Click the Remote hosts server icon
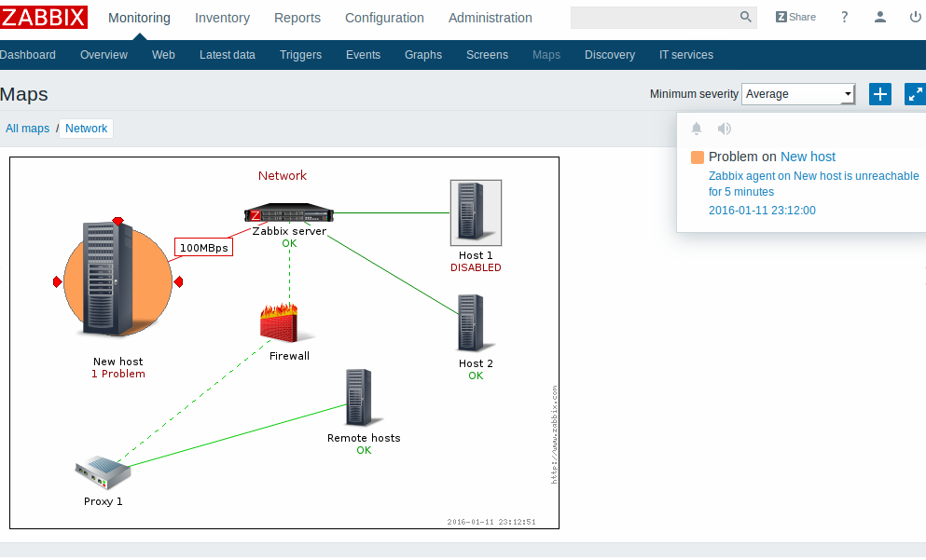926x560 pixels. tap(359, 399)
